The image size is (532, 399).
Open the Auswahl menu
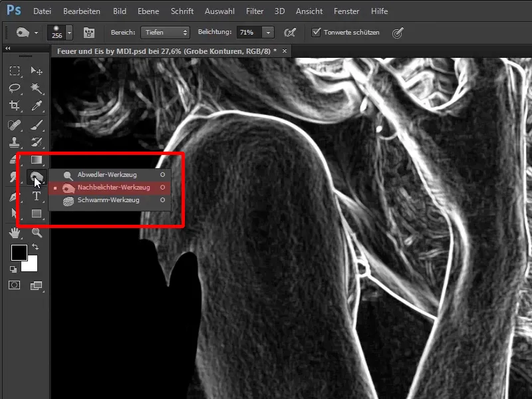tap(219, 11)
